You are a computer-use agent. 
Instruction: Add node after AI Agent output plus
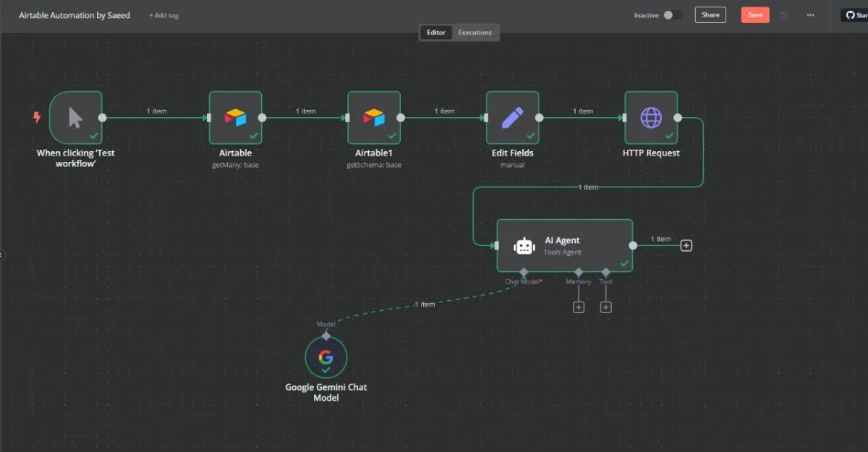pos(686,245)
